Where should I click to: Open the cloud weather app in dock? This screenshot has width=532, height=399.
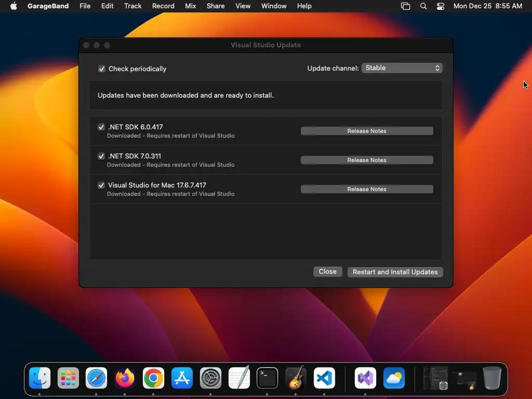[x=394, y=378]
